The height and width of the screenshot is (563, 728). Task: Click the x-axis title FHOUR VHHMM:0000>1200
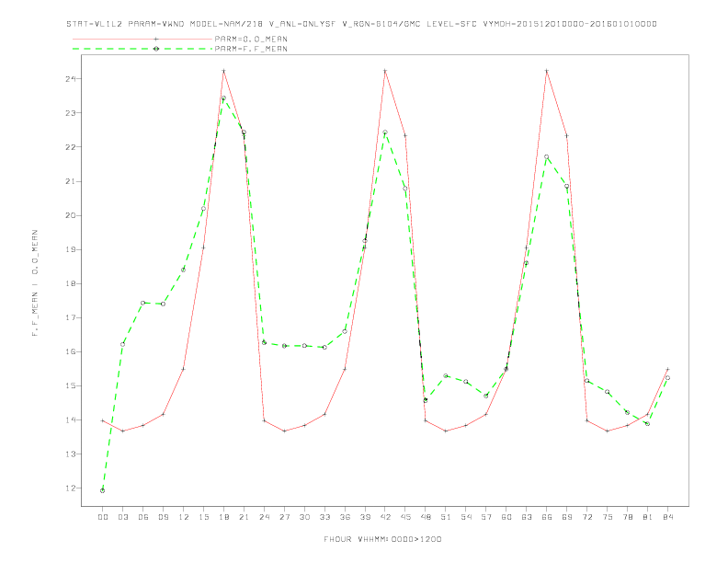coord(382,539)
